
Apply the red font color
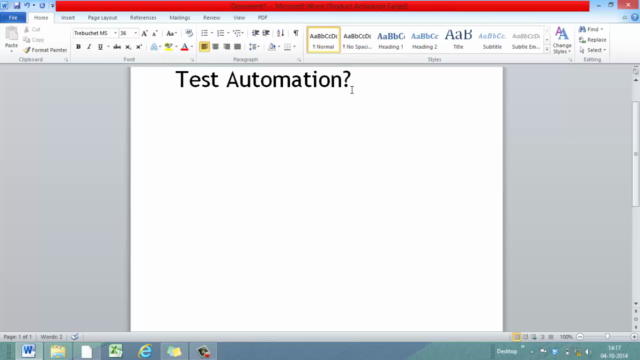click(184, 47)
